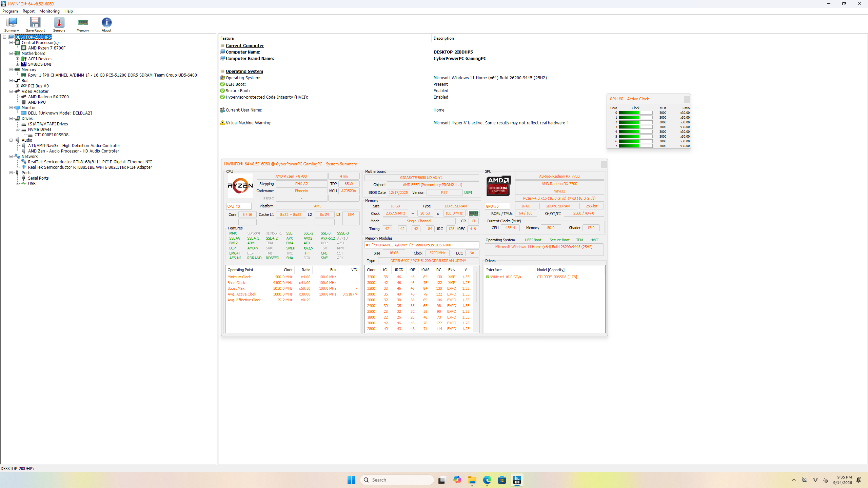
Task: Open the Program menu
Action: (x=10, y=11)
